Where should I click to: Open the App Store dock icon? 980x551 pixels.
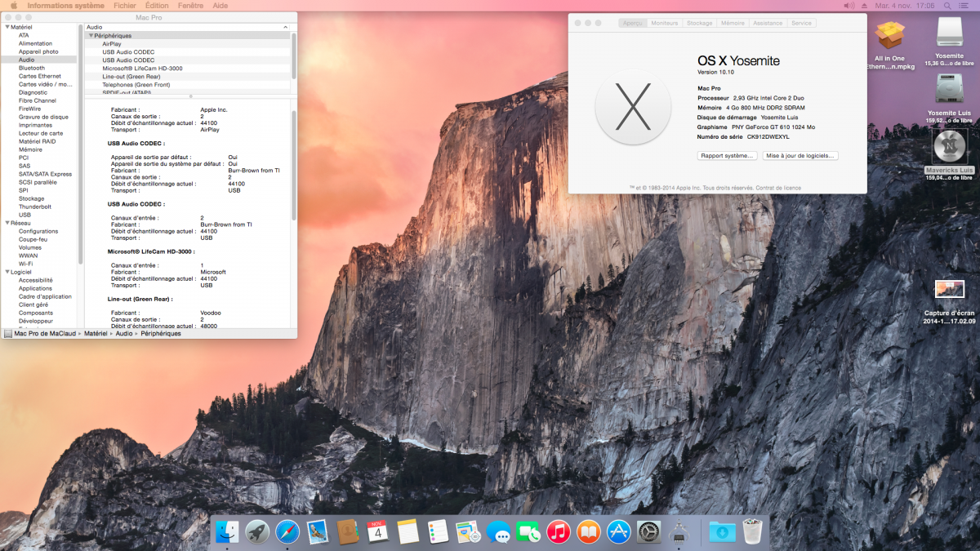tap(618, 531)
